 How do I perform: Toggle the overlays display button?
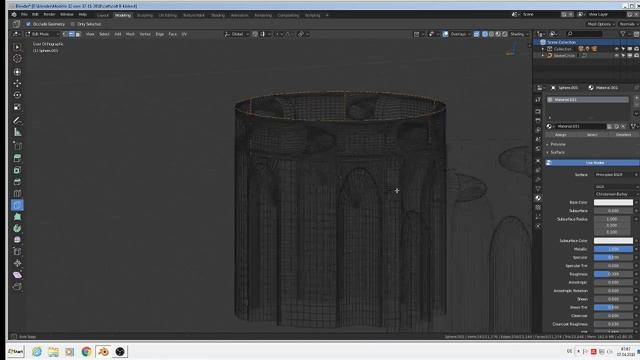click(x=445, y=34)
